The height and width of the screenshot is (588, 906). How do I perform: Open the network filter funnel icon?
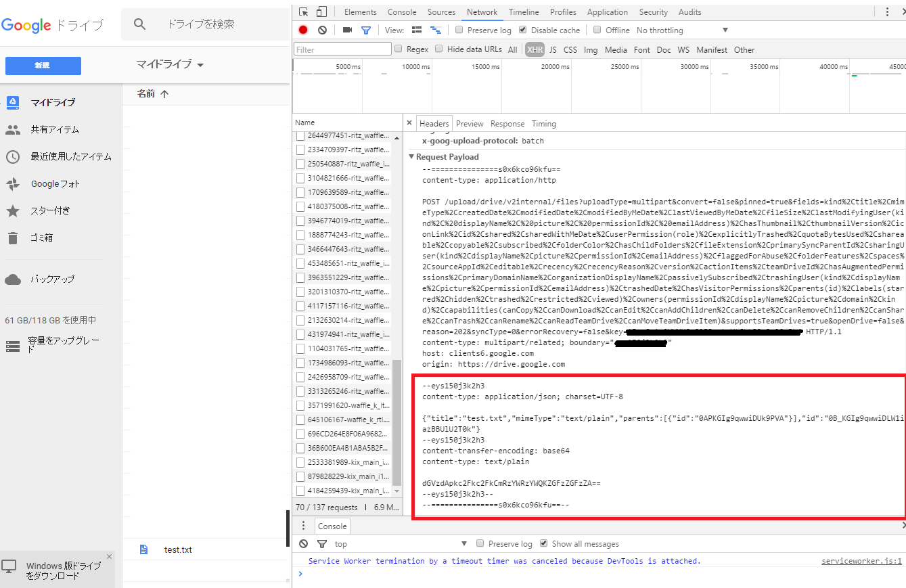tap(365, 30)
